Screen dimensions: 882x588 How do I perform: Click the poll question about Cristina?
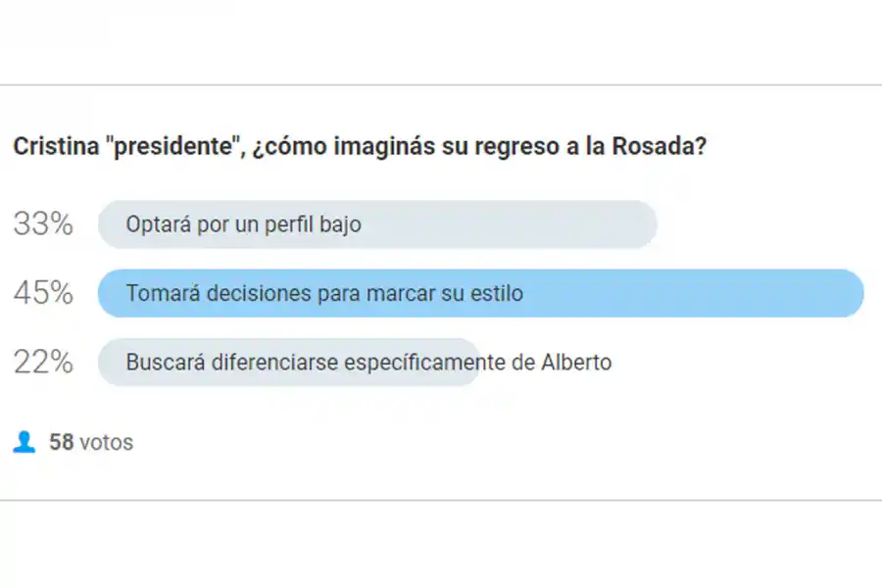[363, 145]
